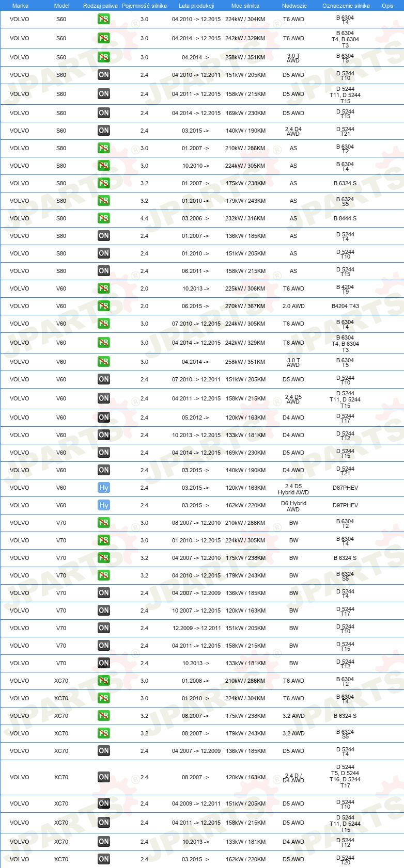Screen dimensions: 404x868
Task: Select the Moc silnika column header
Action: pyautogui.click(x=245, y=6)
